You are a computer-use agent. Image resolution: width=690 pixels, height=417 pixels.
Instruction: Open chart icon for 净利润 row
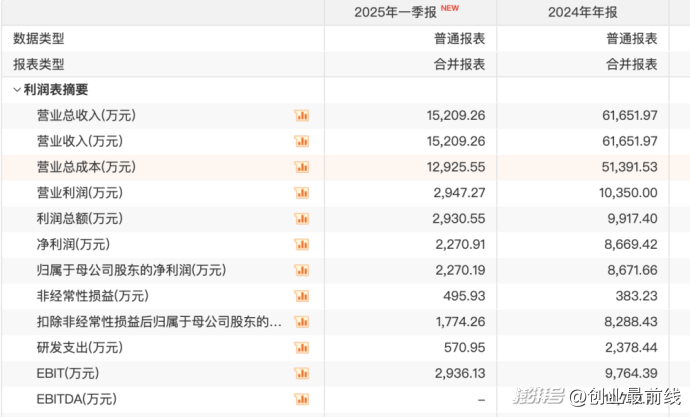pyautogui.click(x=301, y=245)
